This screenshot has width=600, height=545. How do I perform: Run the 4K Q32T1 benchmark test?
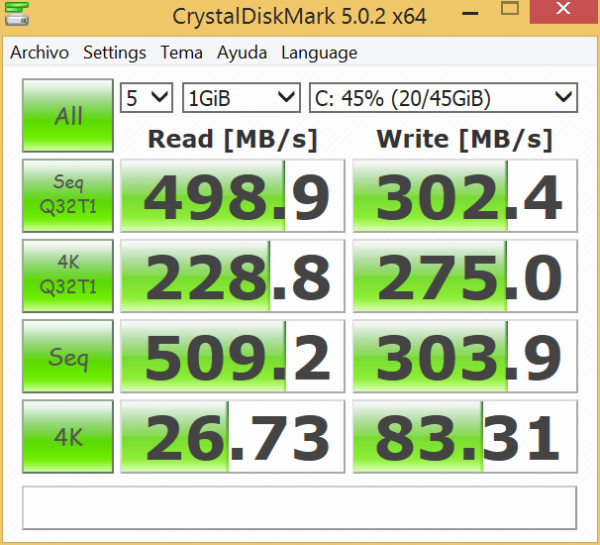click(x=68, y=275)
